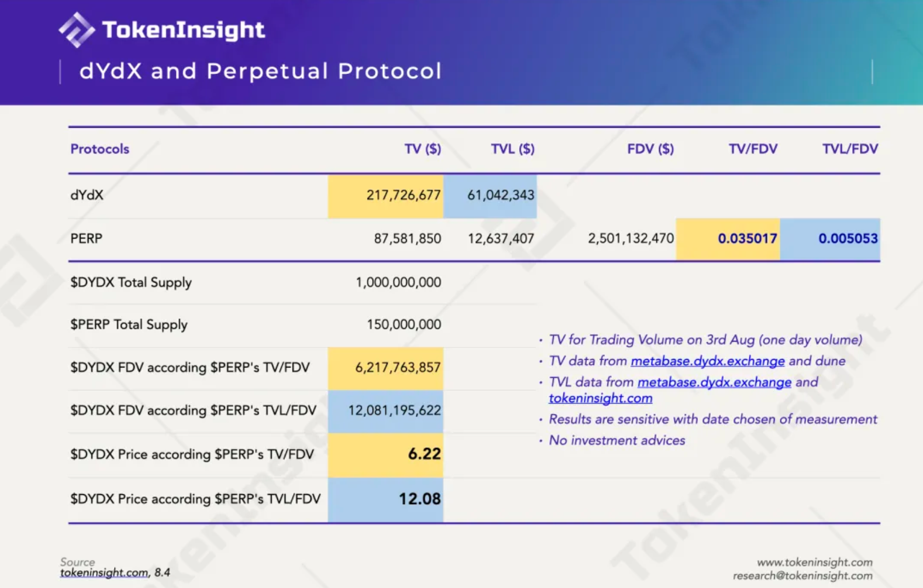Screen dimensions: 923x588
Task: Open metabase.dydx.exchange link in TVL data note
Action: click(714, 382)
